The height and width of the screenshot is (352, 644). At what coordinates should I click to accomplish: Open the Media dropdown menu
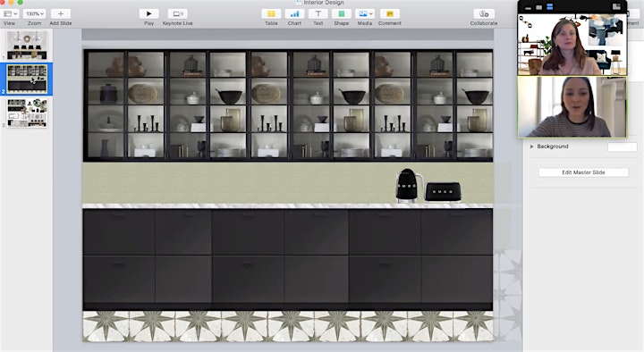tap(365, 13)
